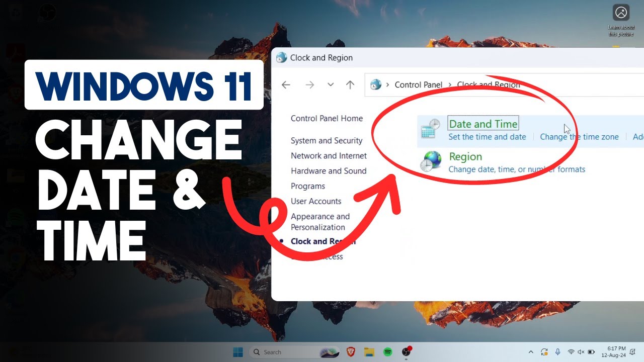Click the Control Panel icon in address bar
The image size is (644, 362).
pyautogui.click(x=376, y=84)
